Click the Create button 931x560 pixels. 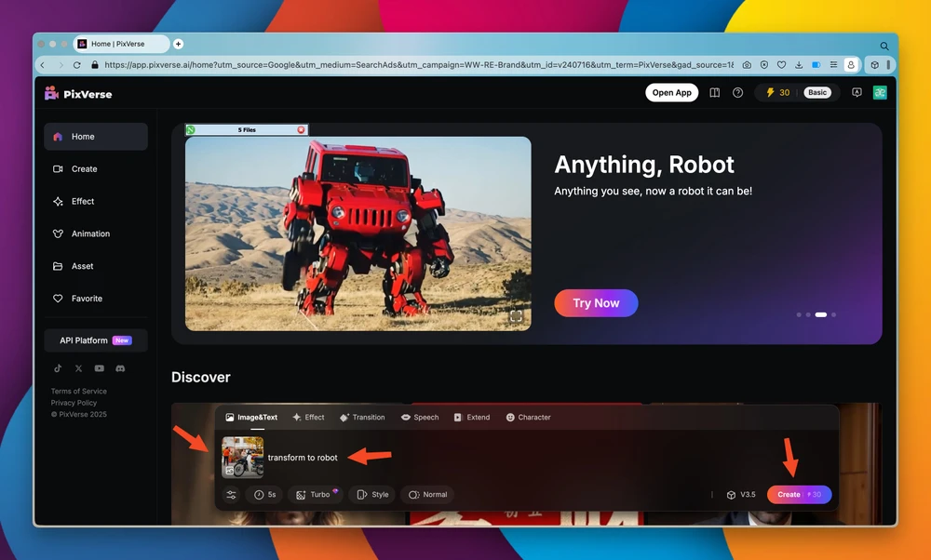(799, 495)
